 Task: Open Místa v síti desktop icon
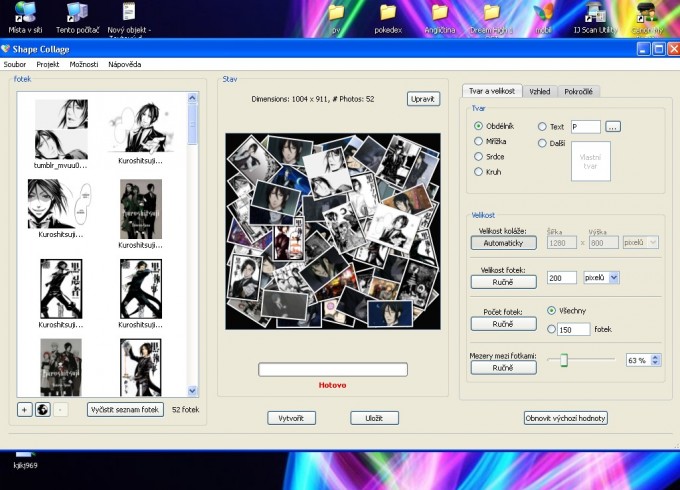25,18
